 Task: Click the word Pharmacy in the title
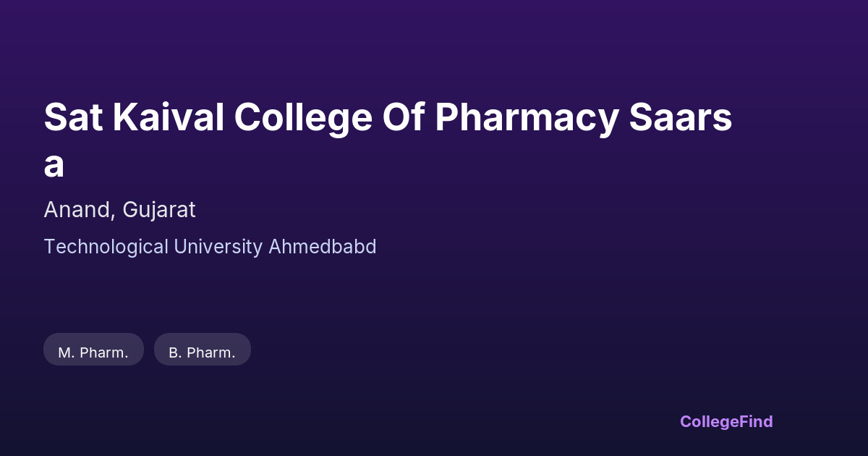tap(527, 117)
